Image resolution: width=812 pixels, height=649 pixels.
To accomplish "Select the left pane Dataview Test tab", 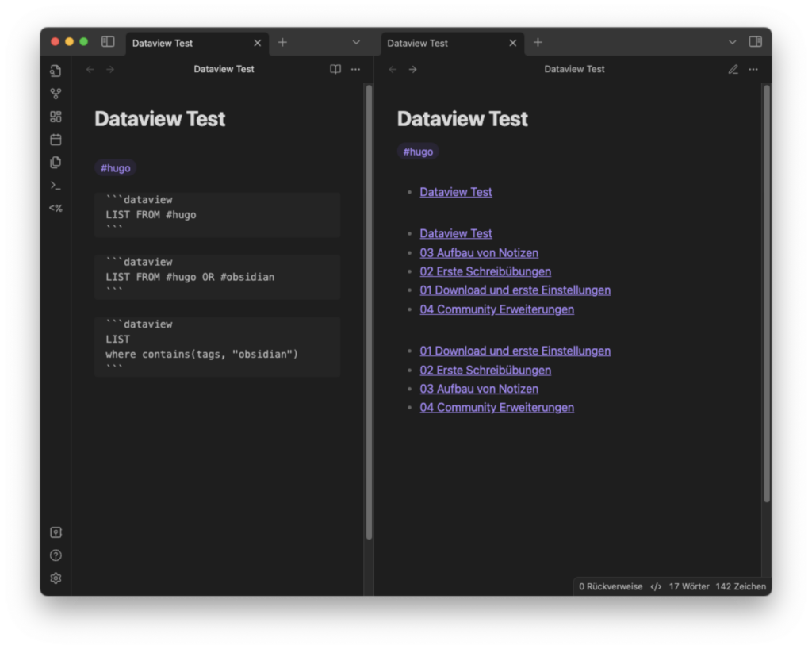I will (x=197, y=43).
